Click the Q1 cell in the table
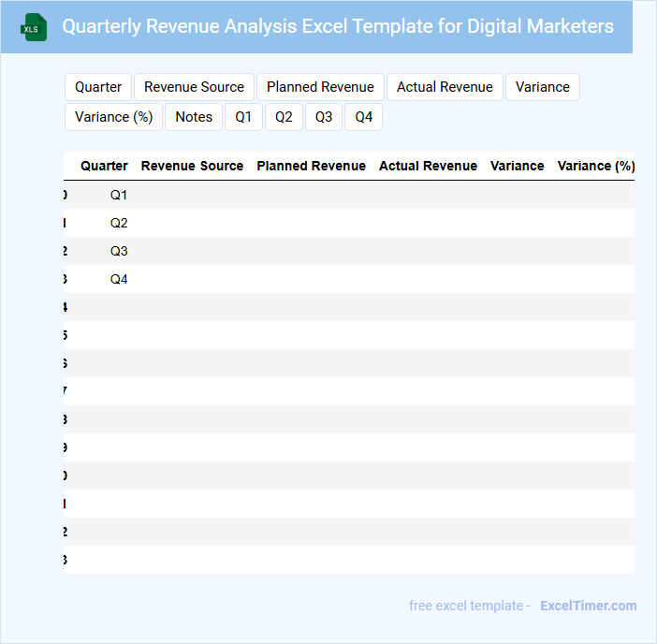 tap(119, 195)
